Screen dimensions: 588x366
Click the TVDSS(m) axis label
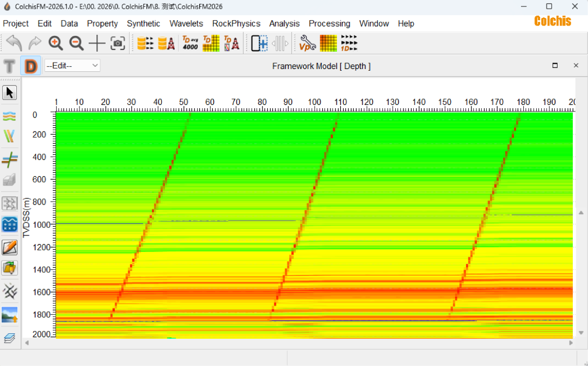click(26, 218)
